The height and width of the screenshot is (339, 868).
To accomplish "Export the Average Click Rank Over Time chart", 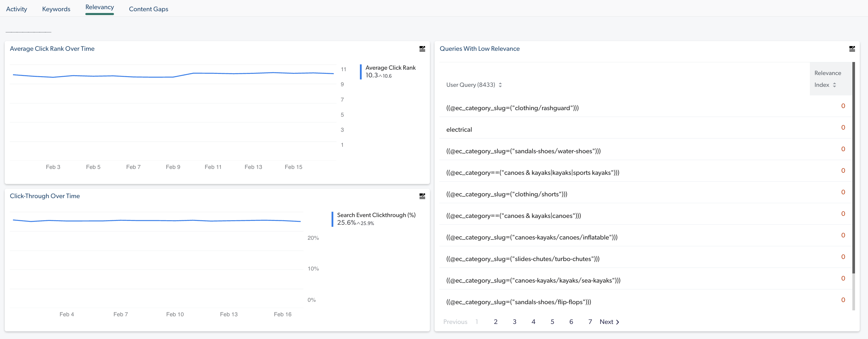I will pos(422,48).
